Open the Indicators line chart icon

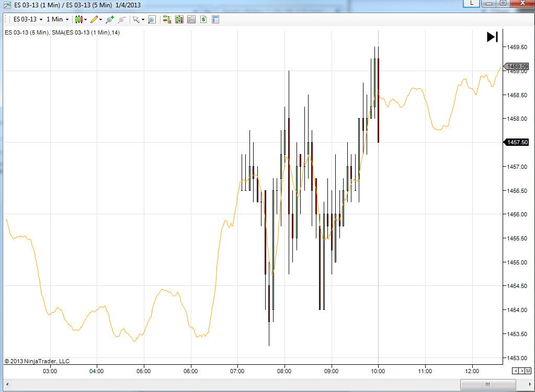pos(191,19)
